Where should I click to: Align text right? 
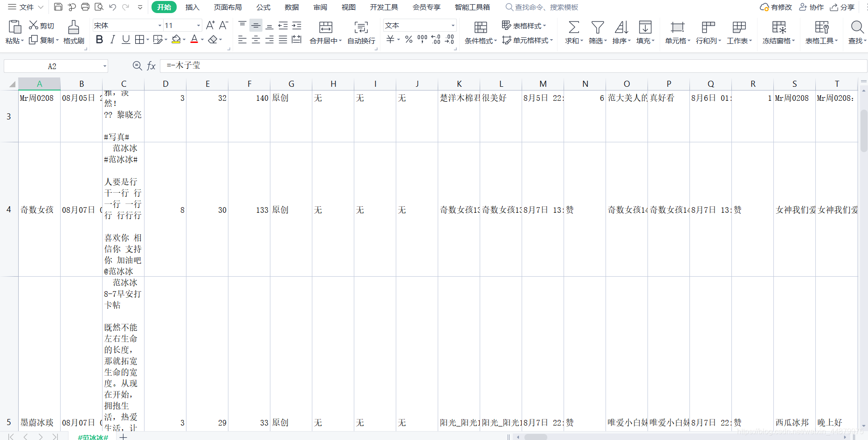pyautogui.click(x=269, y=40)
